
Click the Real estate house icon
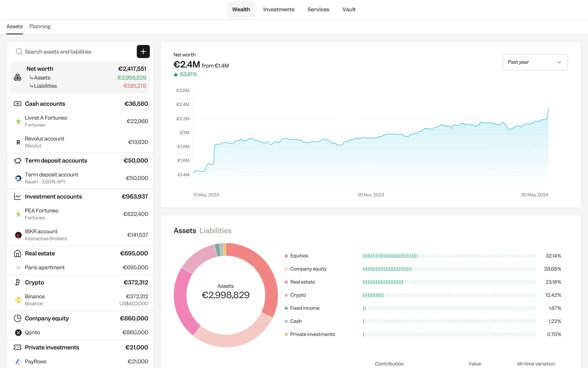(18, 253)
